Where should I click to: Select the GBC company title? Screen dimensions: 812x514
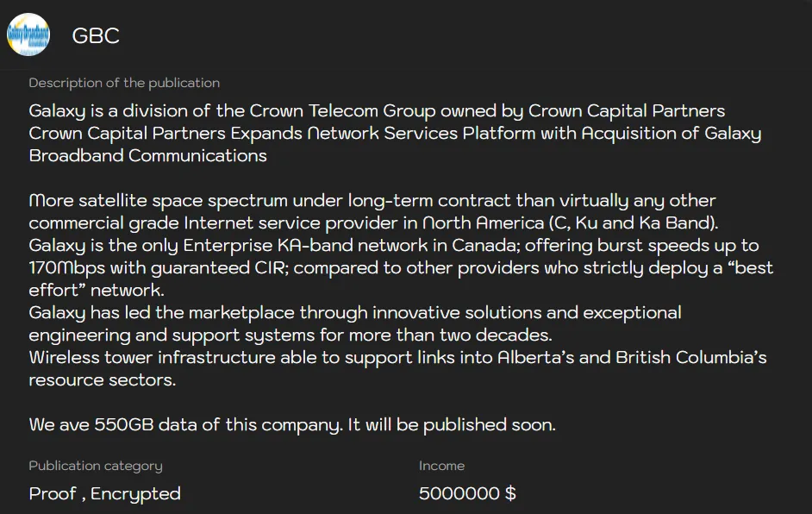[x=95, y=35]
